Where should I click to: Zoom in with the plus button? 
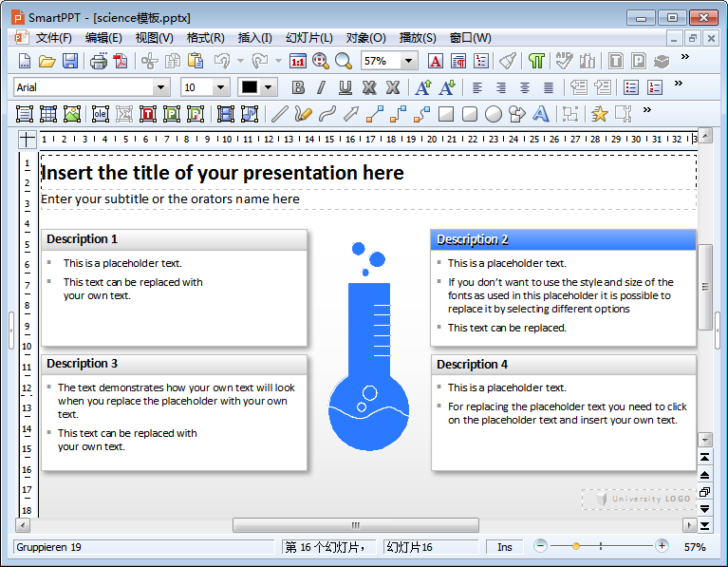(x=662, y=545)
